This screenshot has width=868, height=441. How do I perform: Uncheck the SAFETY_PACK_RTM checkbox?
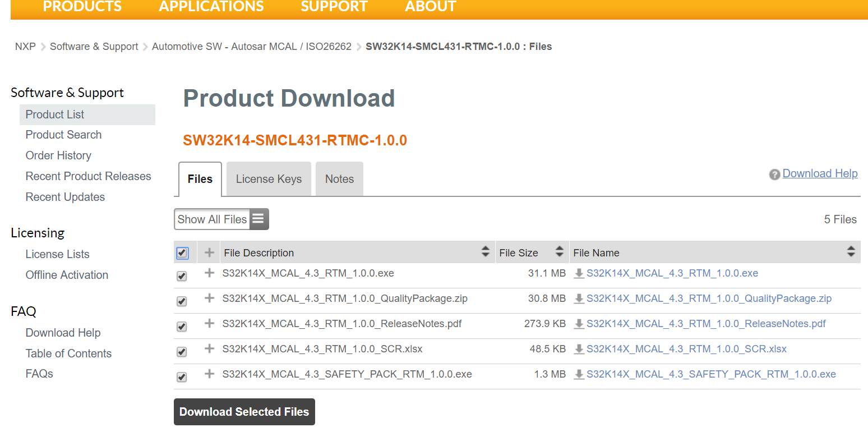click(182, 377)
